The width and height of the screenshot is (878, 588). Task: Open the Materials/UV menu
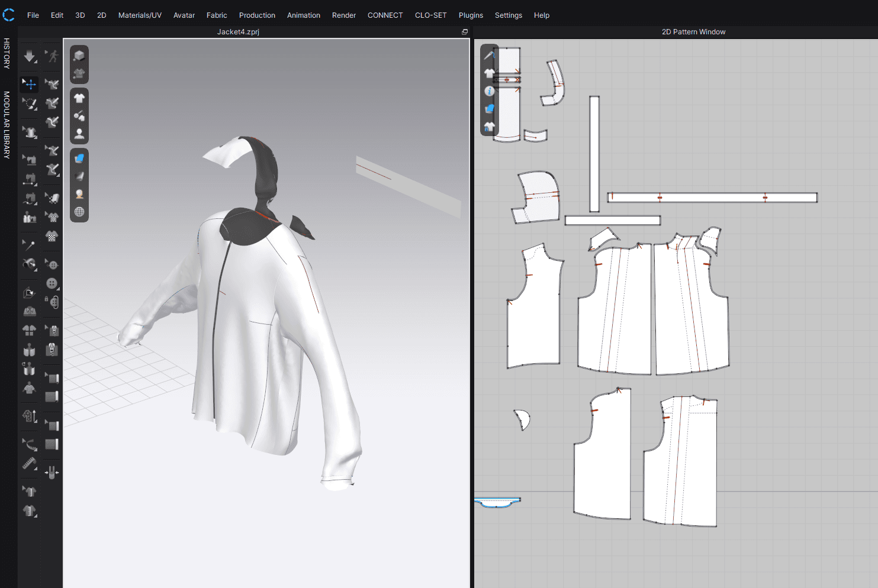[x=140, y=15]
